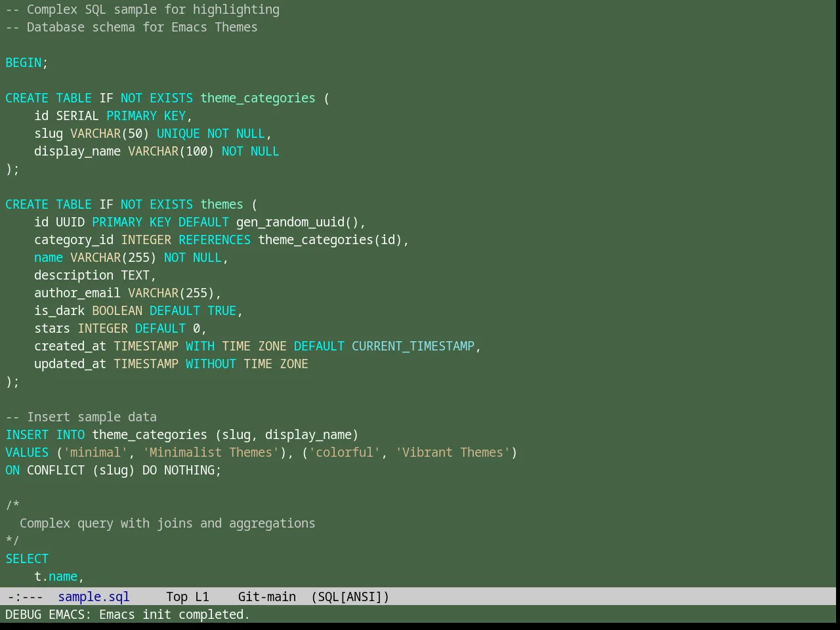Click the SERIAL type in id column
Screen dimensions: 840x630
(77, 115)
